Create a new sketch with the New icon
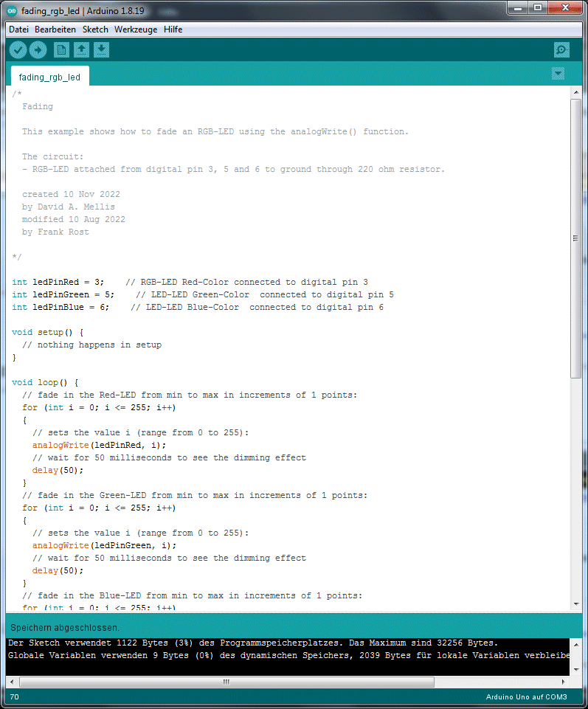This screenshot has height=709, width=588. pos(61,49)
